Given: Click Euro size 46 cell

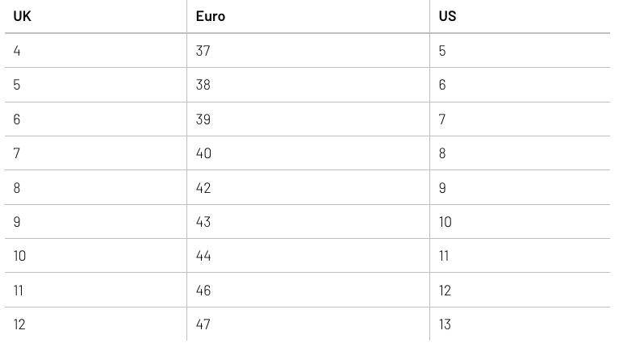Looking at the screenshot, I should (x=203, y=291).
